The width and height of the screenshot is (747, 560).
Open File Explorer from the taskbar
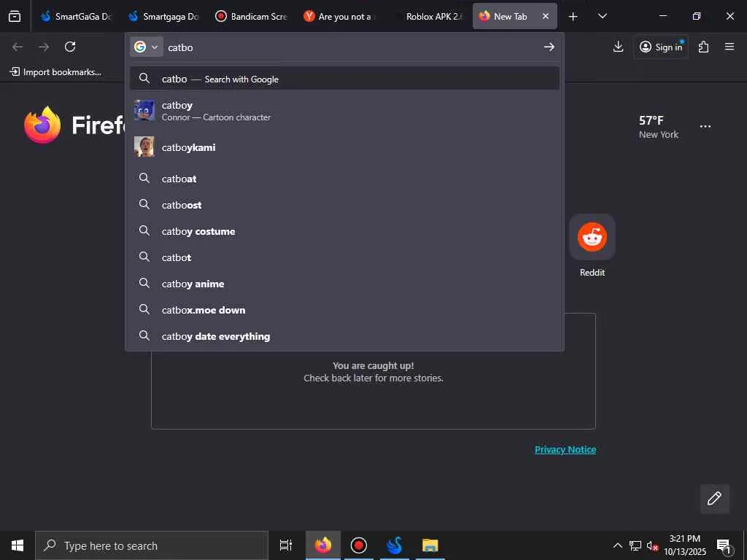430,545
